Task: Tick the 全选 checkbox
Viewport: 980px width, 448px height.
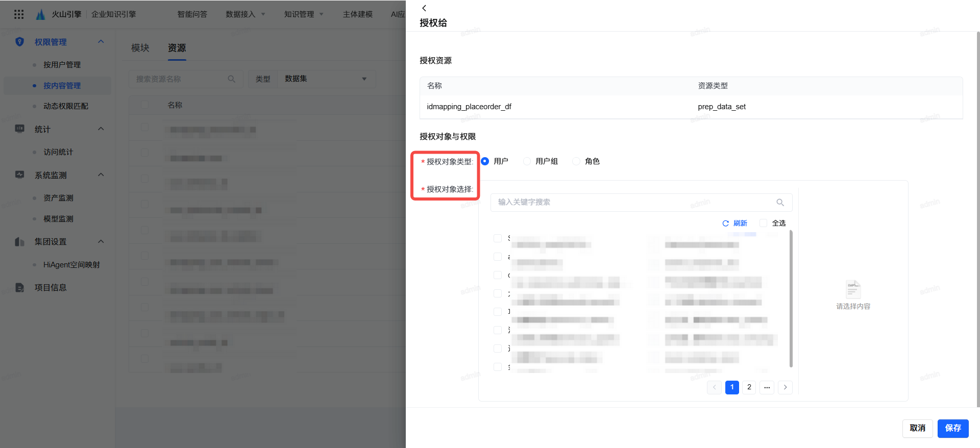Action: point(764,223)
